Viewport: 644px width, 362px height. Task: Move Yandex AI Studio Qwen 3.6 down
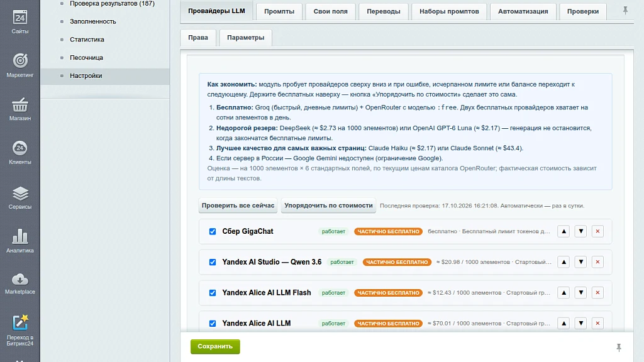click(580, 262)
